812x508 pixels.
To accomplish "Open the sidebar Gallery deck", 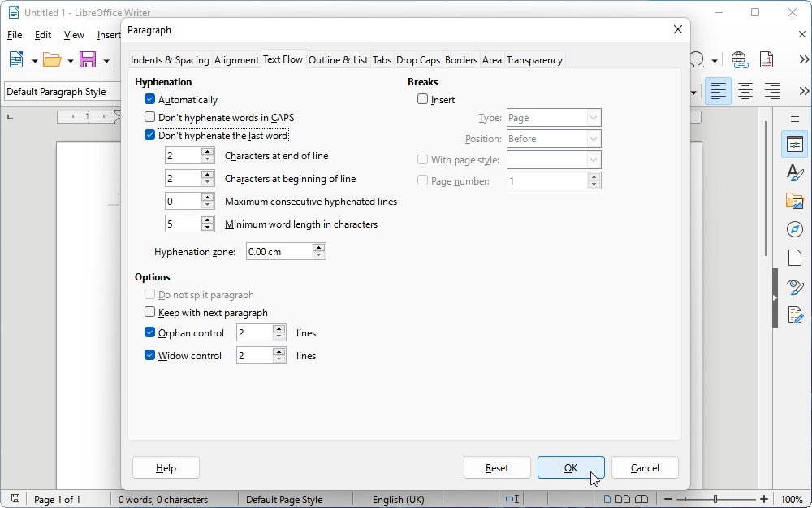I will point(794,202).
